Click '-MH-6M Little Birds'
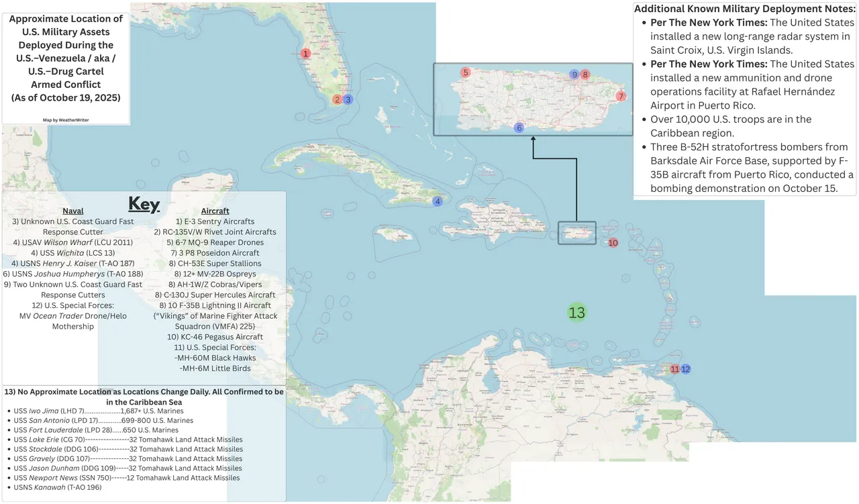 point(215,368)
